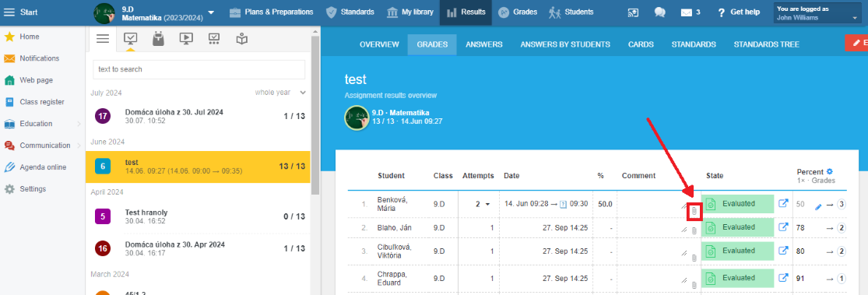The image size is (868, 295).
Task: Expand the Attempts dropdown for Benková Mária
Action: click(483, 204)
